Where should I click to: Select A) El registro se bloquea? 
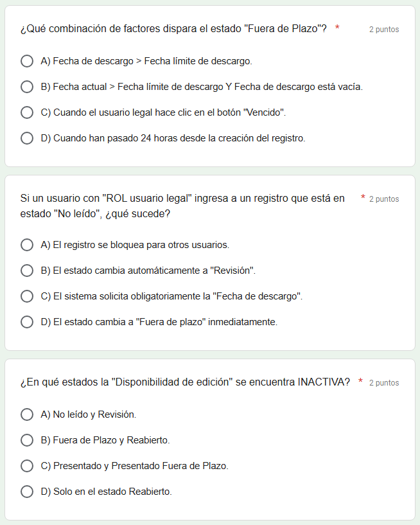[27, 245]
